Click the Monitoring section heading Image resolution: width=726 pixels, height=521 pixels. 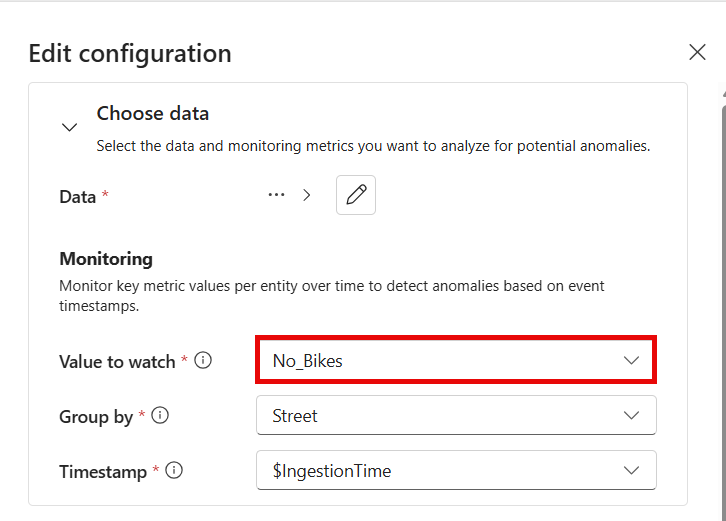106,259
